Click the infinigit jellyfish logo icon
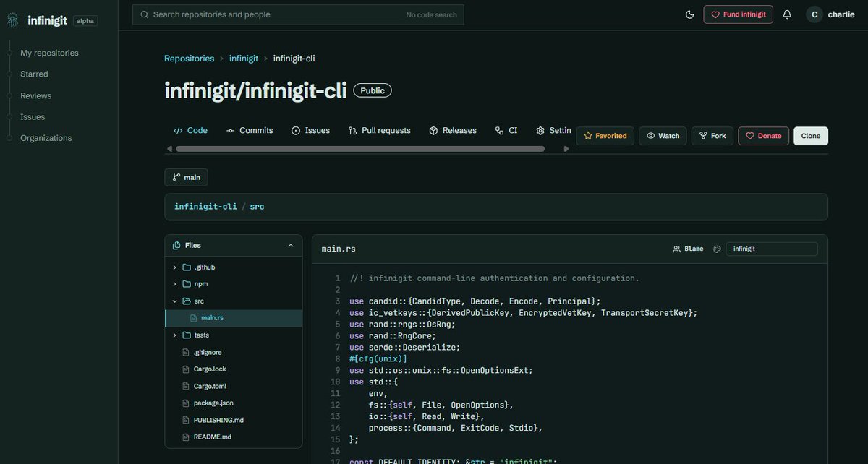 click(x=13, y=20)
